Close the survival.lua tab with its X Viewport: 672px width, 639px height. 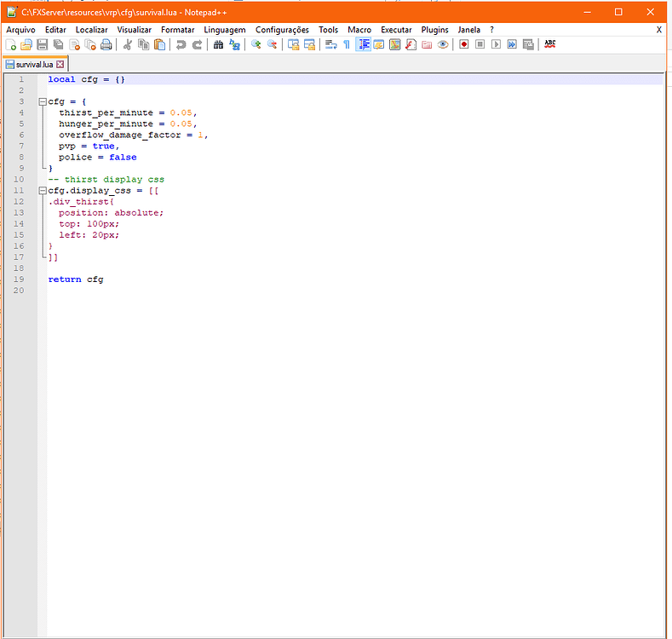coord(60,64)
